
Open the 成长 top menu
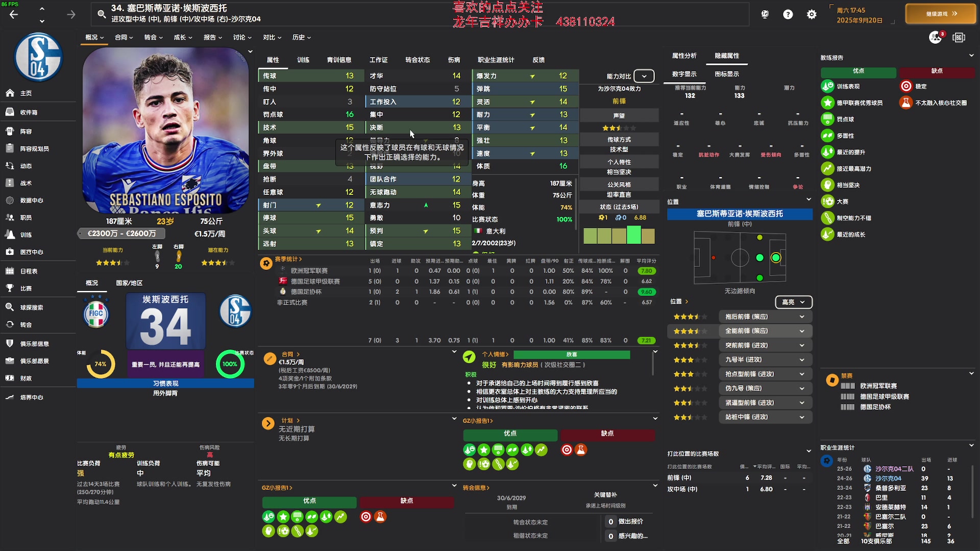click(183, 37)
